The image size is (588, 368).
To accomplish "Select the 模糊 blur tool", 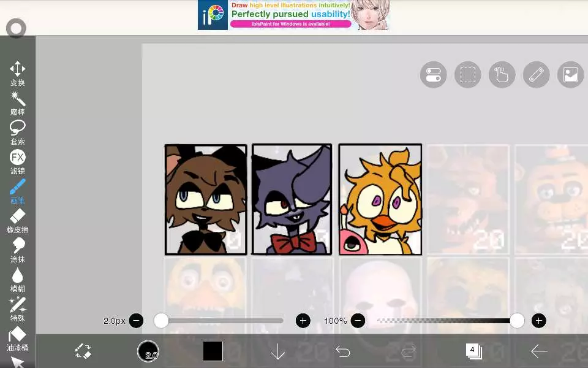I will coord(18,280).
